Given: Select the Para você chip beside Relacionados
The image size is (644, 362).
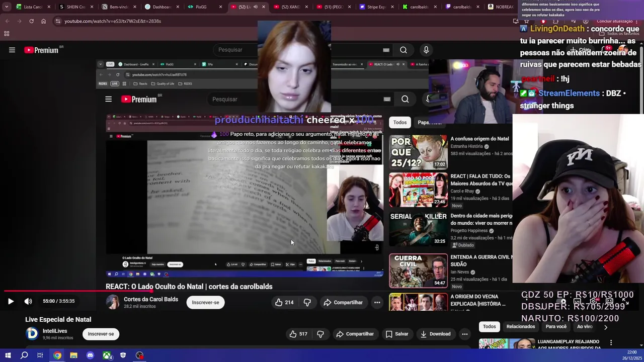Looking at the screenshot, I should (x=556, y=327).
